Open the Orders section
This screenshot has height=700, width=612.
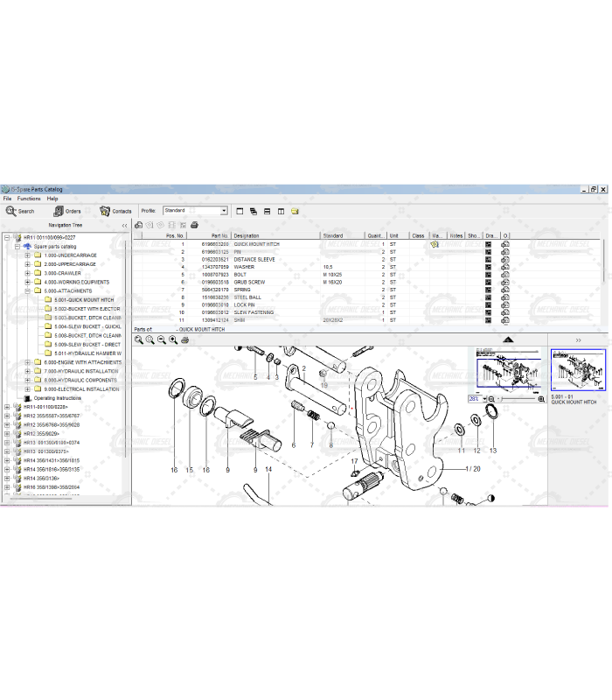tap(67, 211)
